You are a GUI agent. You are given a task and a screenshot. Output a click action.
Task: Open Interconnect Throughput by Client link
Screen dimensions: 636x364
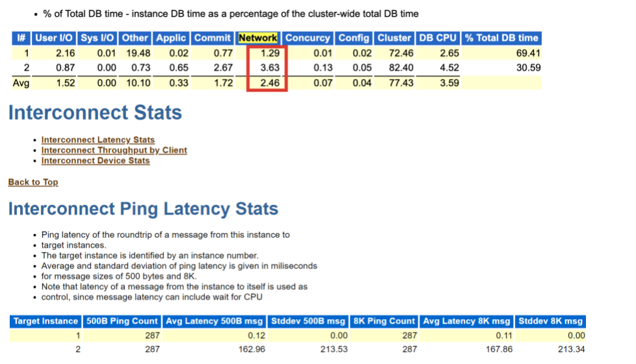click(114, 150)
